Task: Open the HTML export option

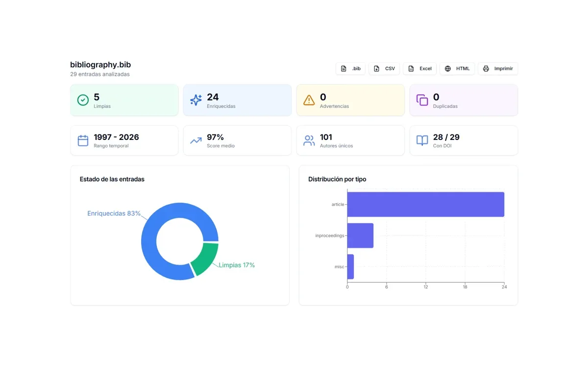Action: [x=457, y=69]
